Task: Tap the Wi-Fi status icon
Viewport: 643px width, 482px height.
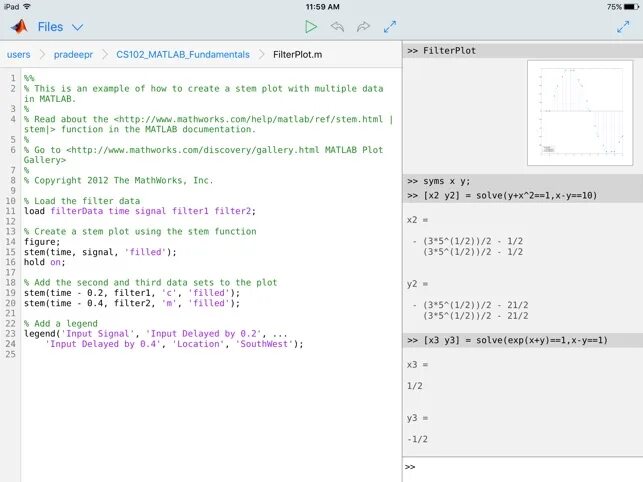Action: tap(27, 7)
